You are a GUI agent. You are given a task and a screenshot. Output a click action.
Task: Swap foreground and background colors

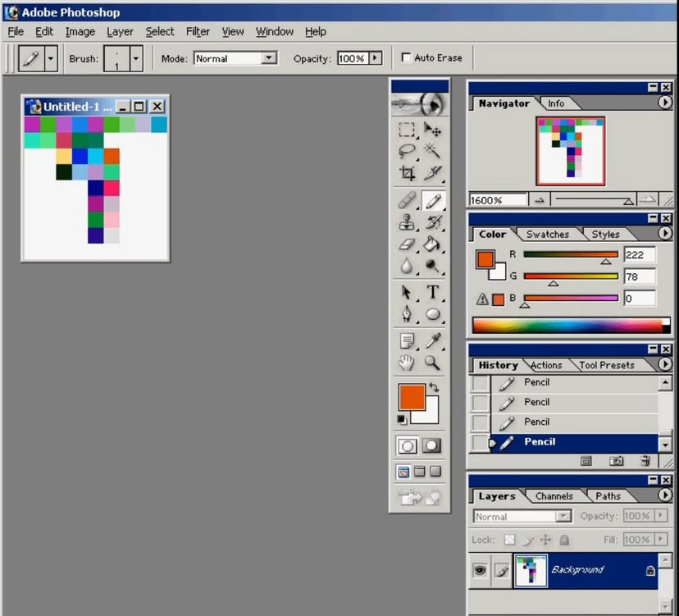(x=434, y=387)
